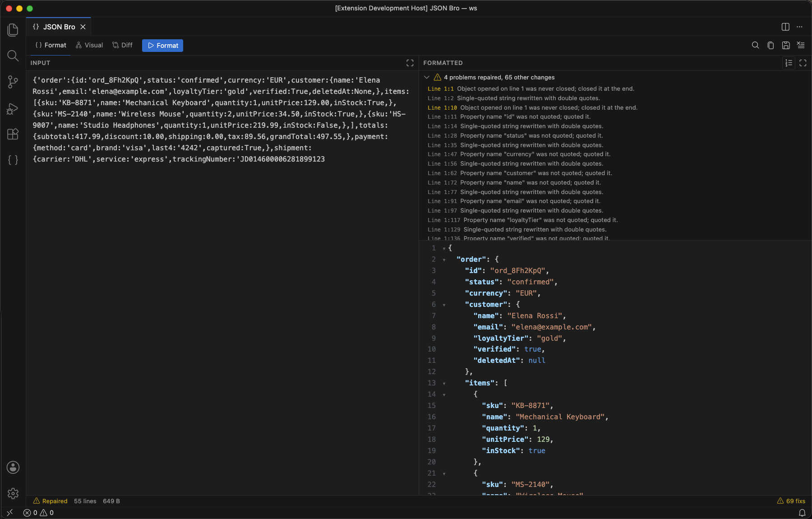Image resolution: width=812 pixels, height=519 pixels.
Task: Open editor More Actions ellipsis
Action: pyautogui.click(x=800, y=27)
